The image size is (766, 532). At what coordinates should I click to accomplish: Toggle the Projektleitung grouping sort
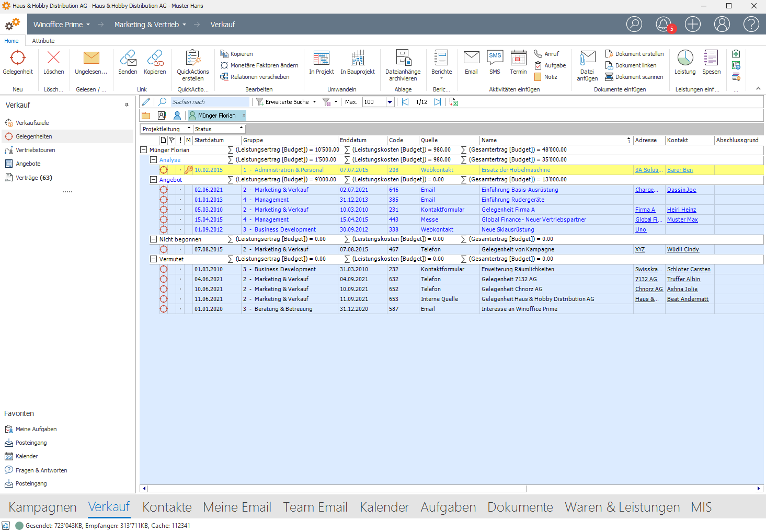click(x=166, y=129)
